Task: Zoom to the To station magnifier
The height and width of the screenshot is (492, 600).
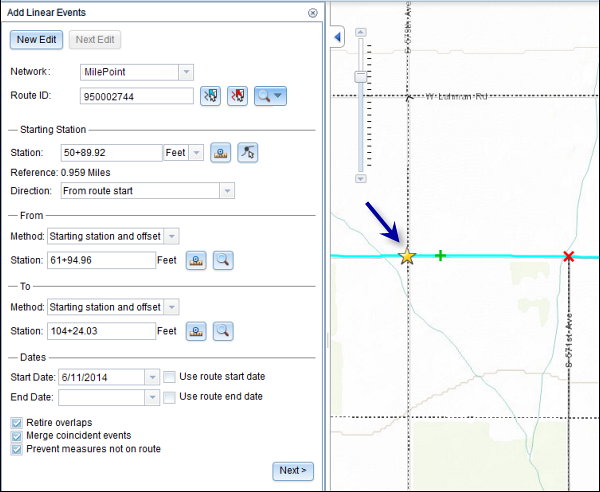Action: (222, 331)
